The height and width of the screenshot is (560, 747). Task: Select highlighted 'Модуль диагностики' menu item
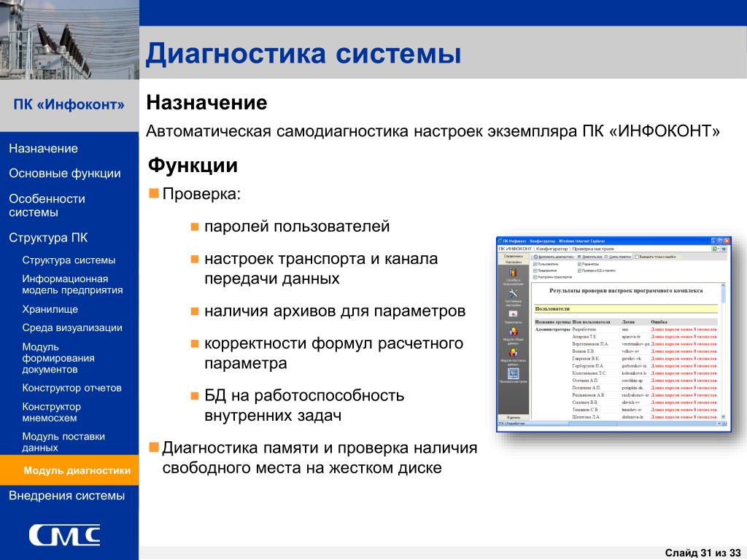point(69,470)
